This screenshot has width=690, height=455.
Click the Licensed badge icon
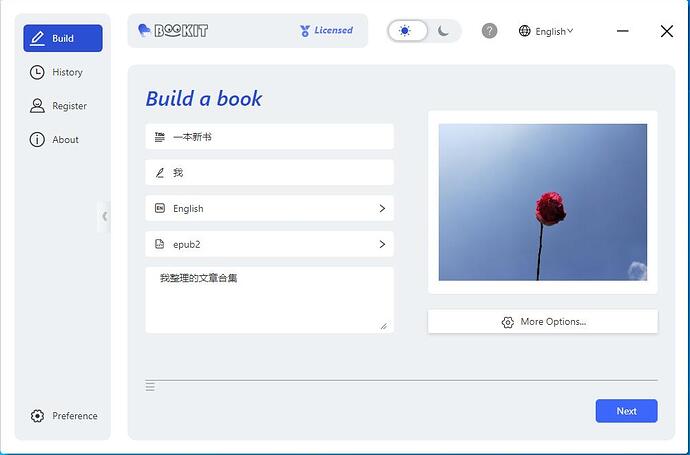[x=305, y=31]
